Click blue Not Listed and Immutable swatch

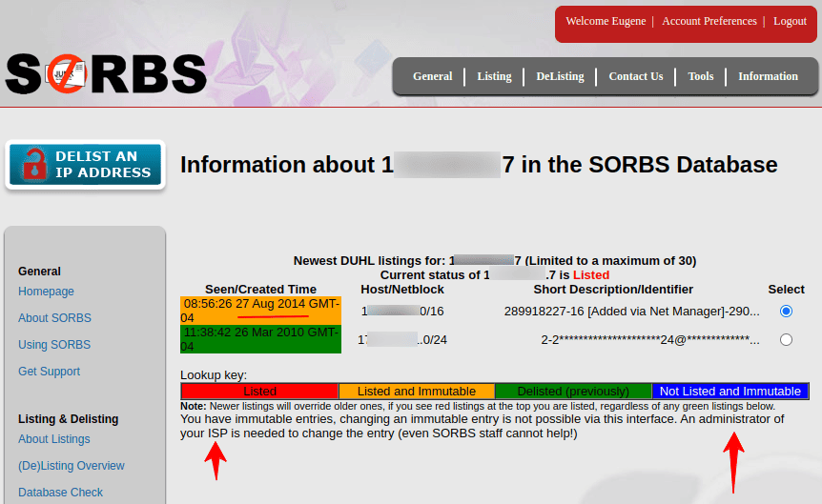[x=730, y=392]
